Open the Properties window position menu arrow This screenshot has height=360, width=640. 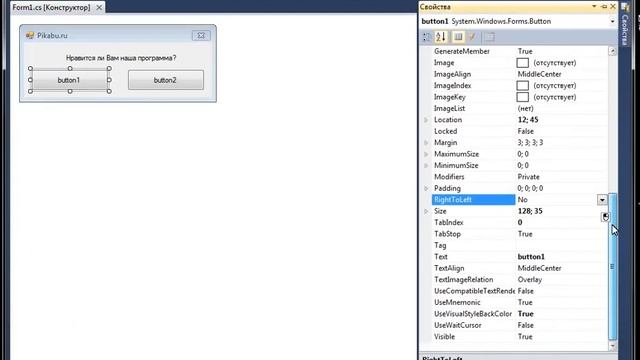(x=594, y=7)
